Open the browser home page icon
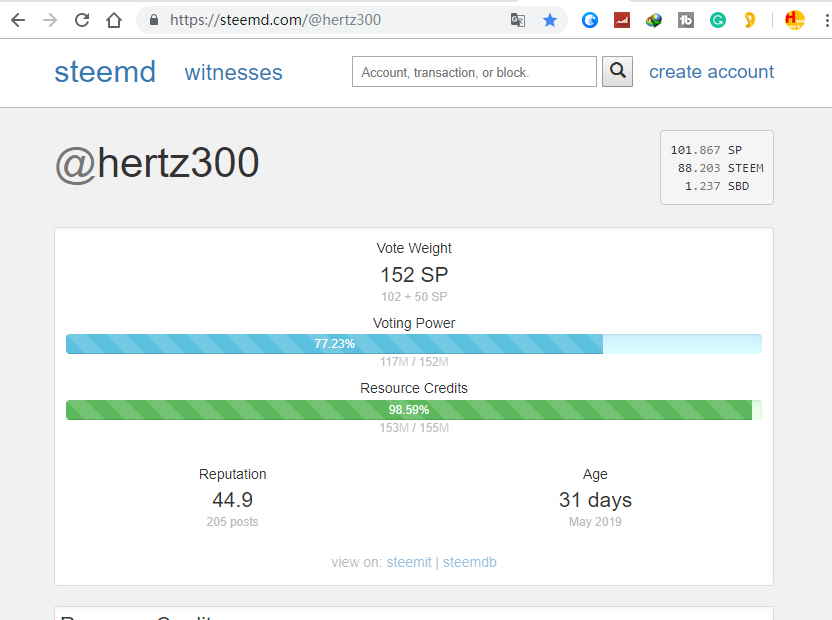 click(x=114, y=20)
